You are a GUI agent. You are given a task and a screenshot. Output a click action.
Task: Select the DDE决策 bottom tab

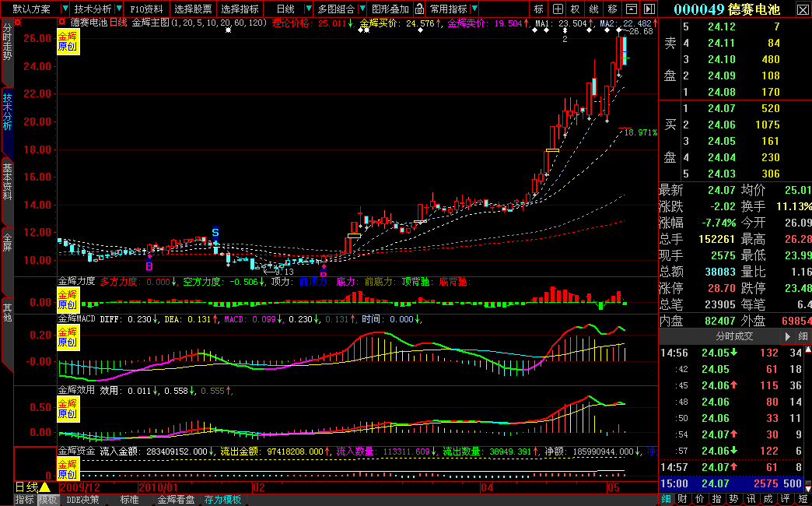(83, 500)
